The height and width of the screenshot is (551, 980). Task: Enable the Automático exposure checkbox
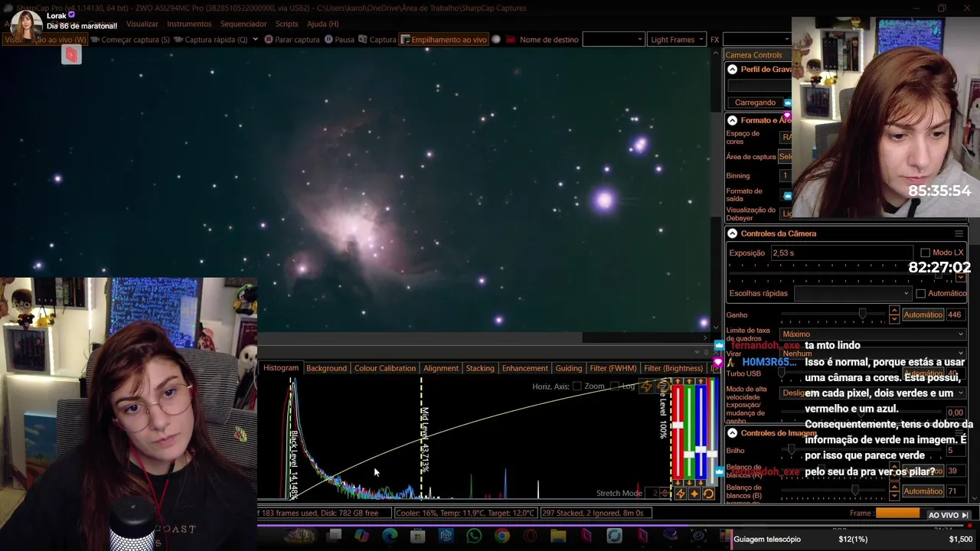[x=921, y=293]
